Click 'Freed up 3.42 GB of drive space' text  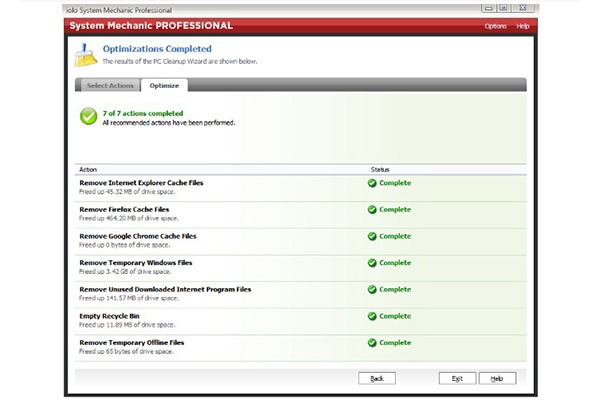tap(125, 272)
